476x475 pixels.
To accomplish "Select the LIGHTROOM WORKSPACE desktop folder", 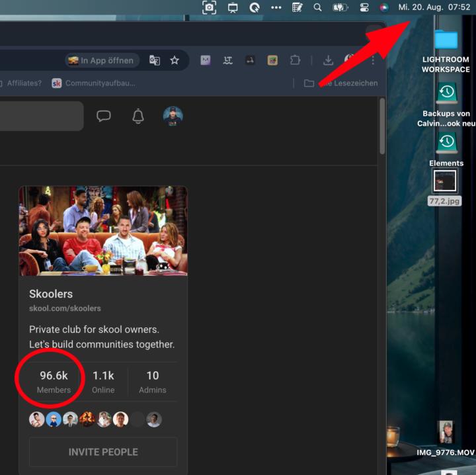I will pyautogui.click(x=446, y=52).
